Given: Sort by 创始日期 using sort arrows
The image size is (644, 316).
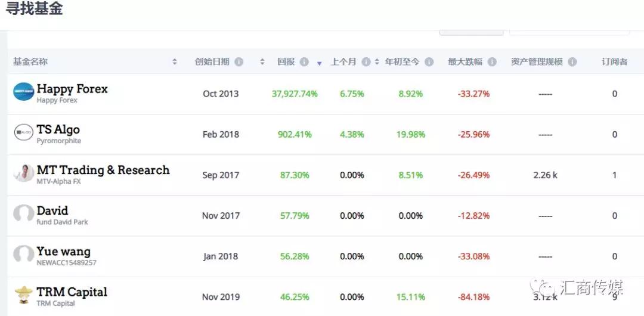Looking at the screenshot, I should pyautogui.click(x=262, y=61).
